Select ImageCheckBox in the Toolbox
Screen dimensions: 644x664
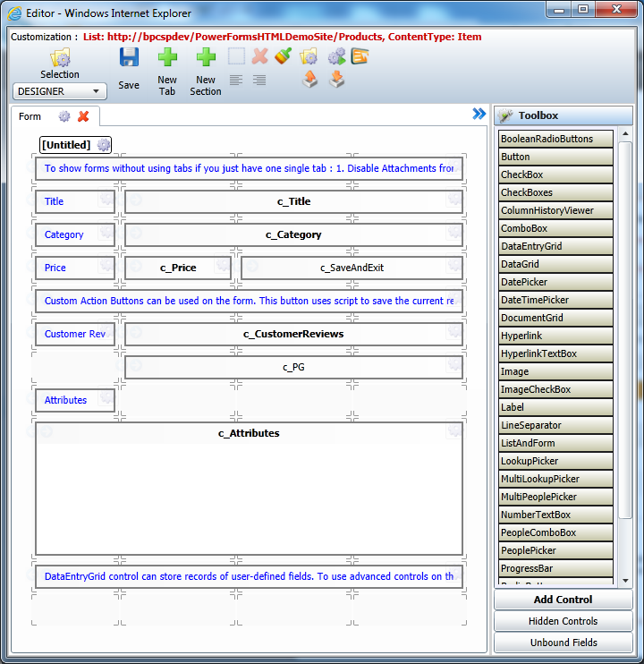556,389
